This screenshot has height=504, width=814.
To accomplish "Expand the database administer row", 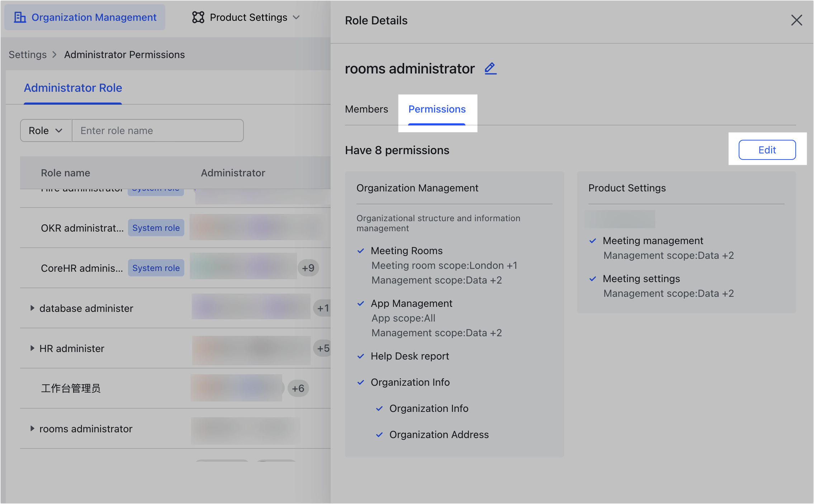I will (x=32, y=308).
